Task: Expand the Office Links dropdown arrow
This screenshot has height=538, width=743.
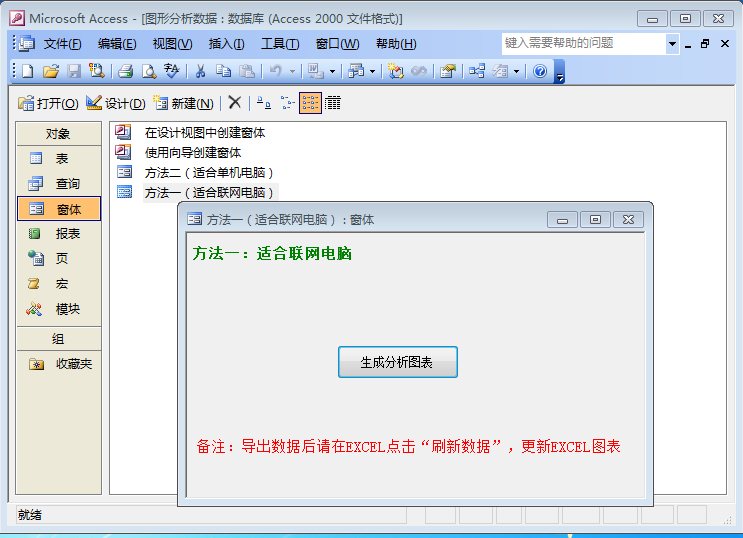Action: click(x=332, y=72)
